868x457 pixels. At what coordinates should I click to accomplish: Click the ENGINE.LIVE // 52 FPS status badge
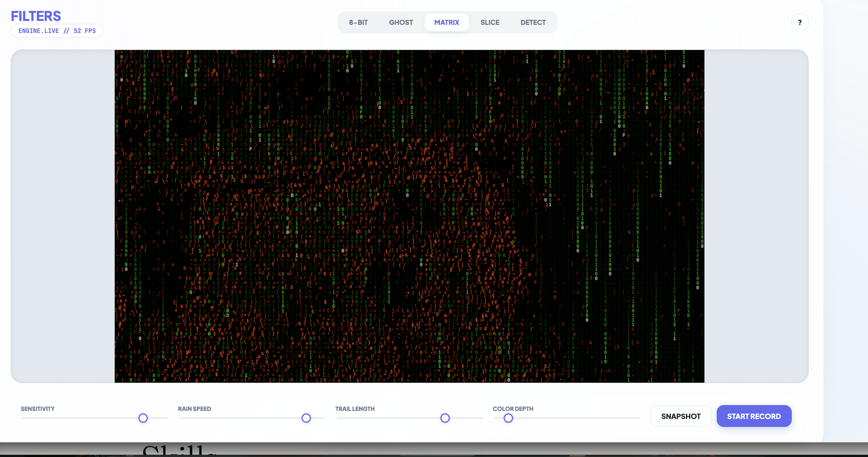click(x=57, y=31)
